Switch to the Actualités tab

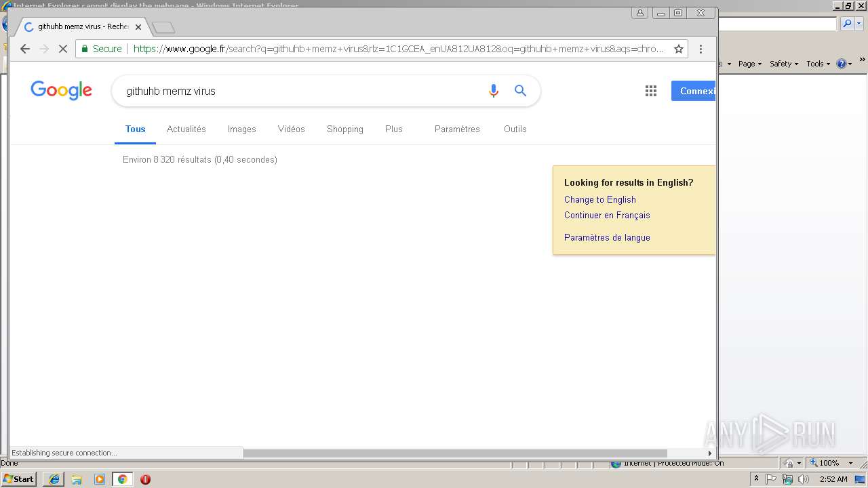[x=186, y=129]
